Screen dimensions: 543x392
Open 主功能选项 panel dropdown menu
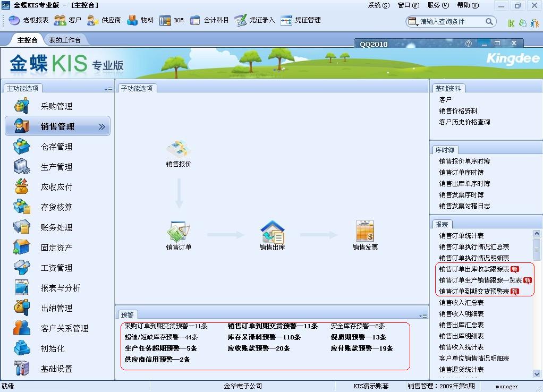108,89
